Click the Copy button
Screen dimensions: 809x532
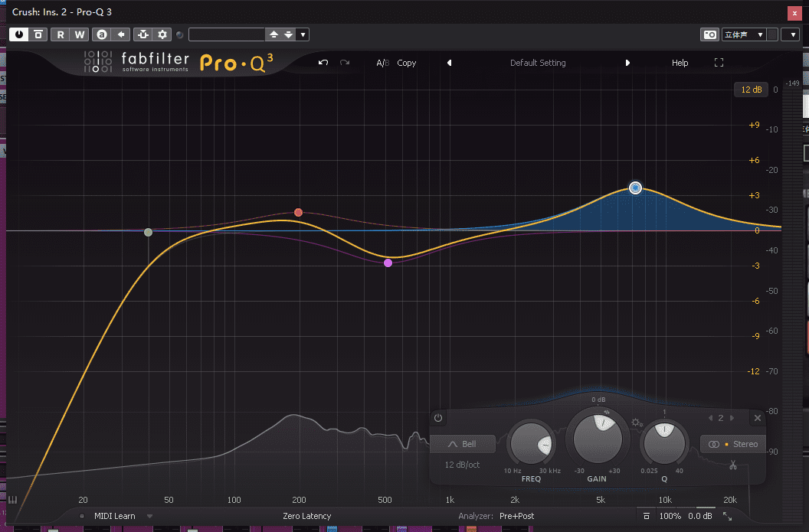point(407,63)
